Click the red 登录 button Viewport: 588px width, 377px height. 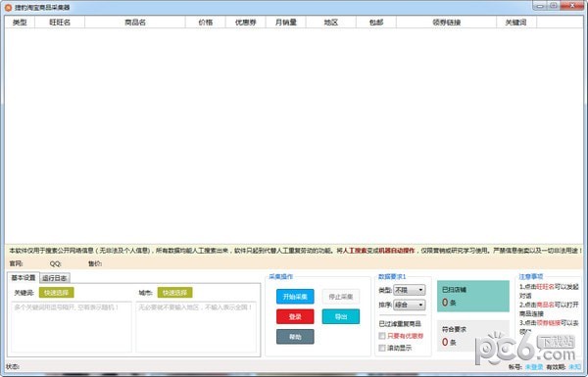point(295,316)
